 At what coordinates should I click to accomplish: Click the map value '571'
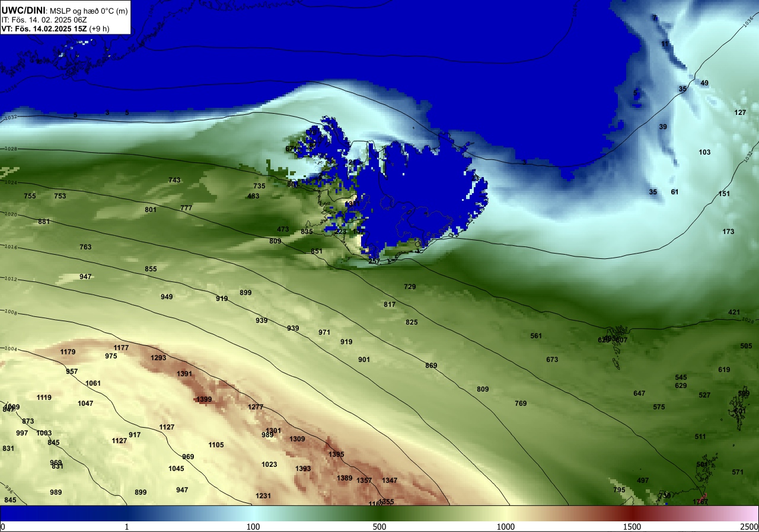pos(738,472)
